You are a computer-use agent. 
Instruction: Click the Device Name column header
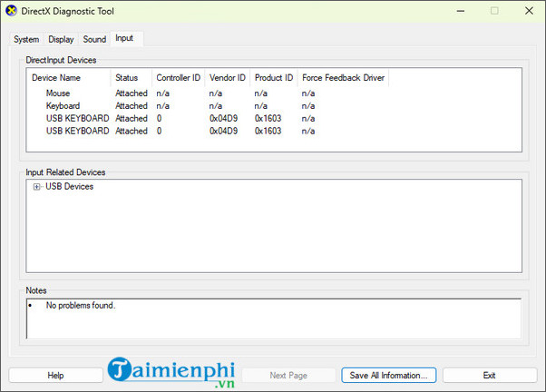68,78
